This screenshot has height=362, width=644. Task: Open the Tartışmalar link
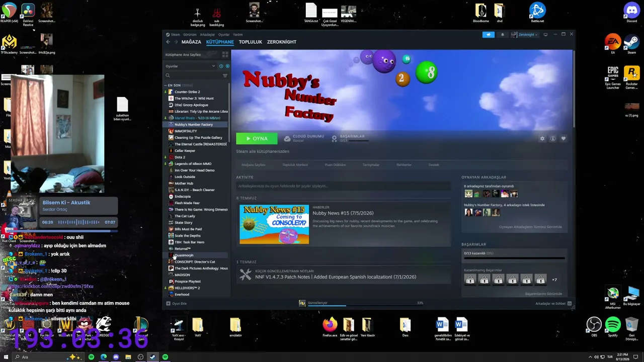(x=371, y=165)
